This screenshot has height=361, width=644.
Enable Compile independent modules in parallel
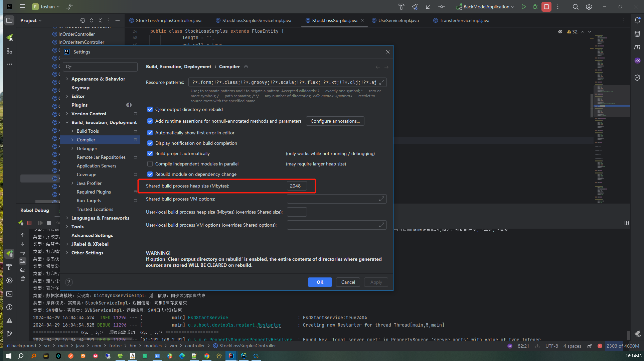click(x=150, y=164)
